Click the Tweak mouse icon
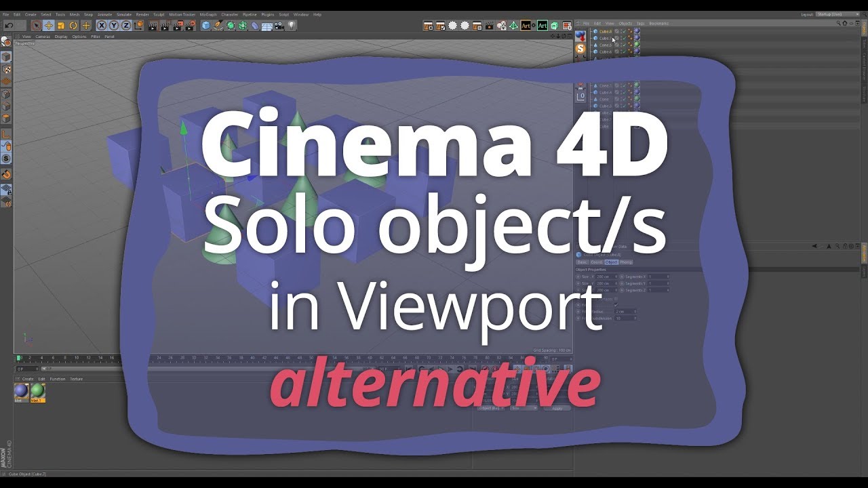 pyautogui.click(x=6, y=146)
